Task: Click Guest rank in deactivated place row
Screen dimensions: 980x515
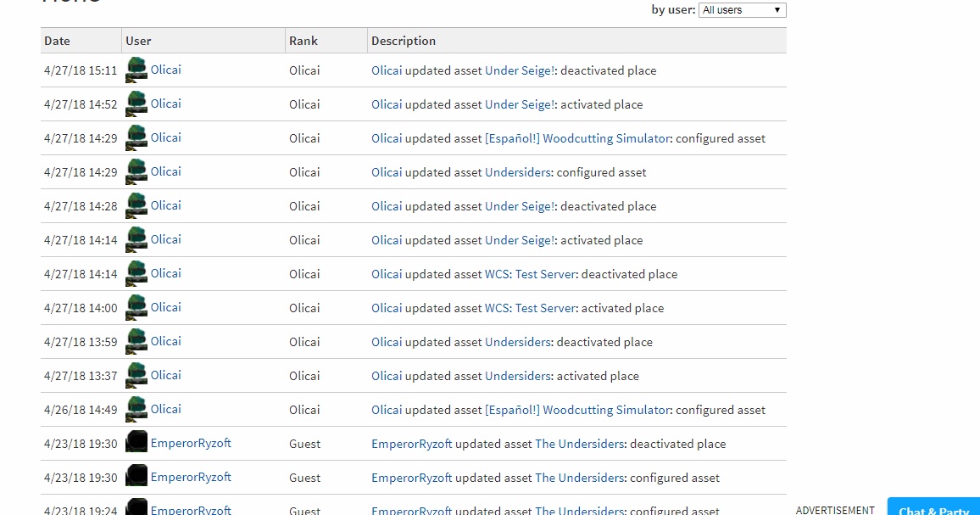Action: [x=304, y=444]
